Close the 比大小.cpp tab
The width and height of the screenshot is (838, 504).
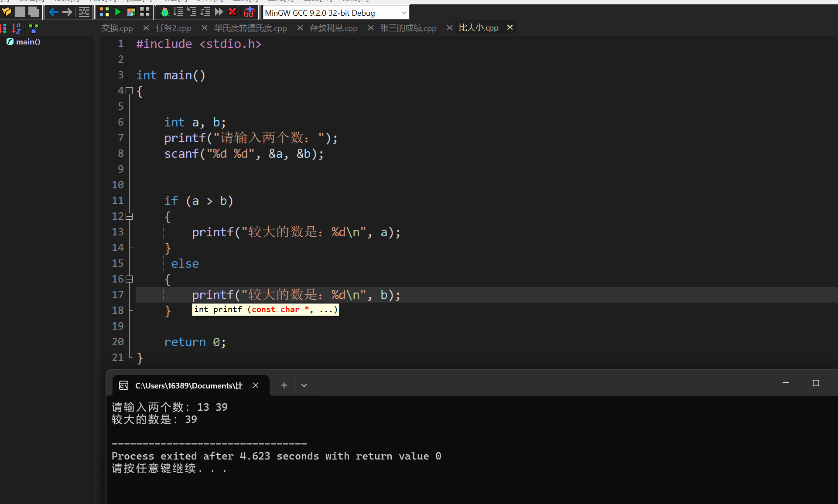click(x=510, y=27)
